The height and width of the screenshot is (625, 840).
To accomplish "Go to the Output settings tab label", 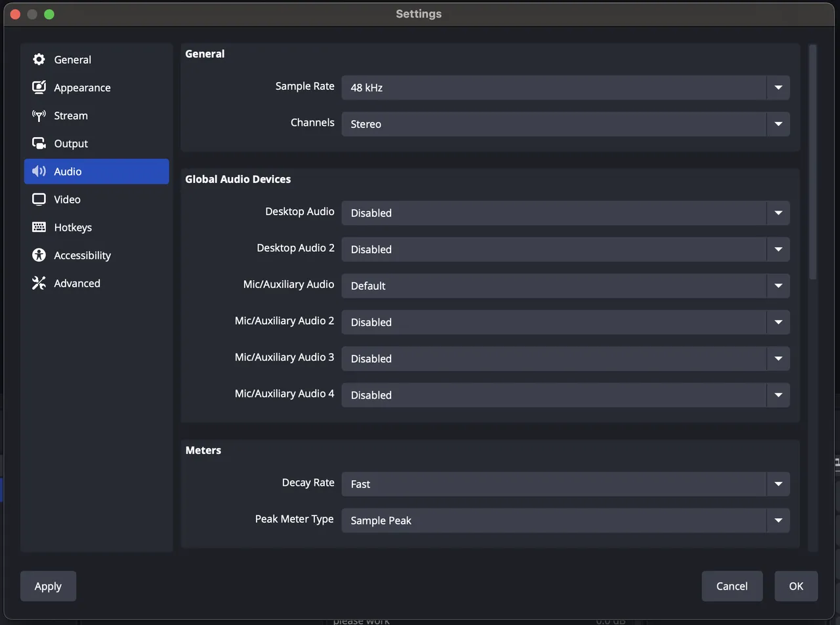I will [x=71, y=144].
